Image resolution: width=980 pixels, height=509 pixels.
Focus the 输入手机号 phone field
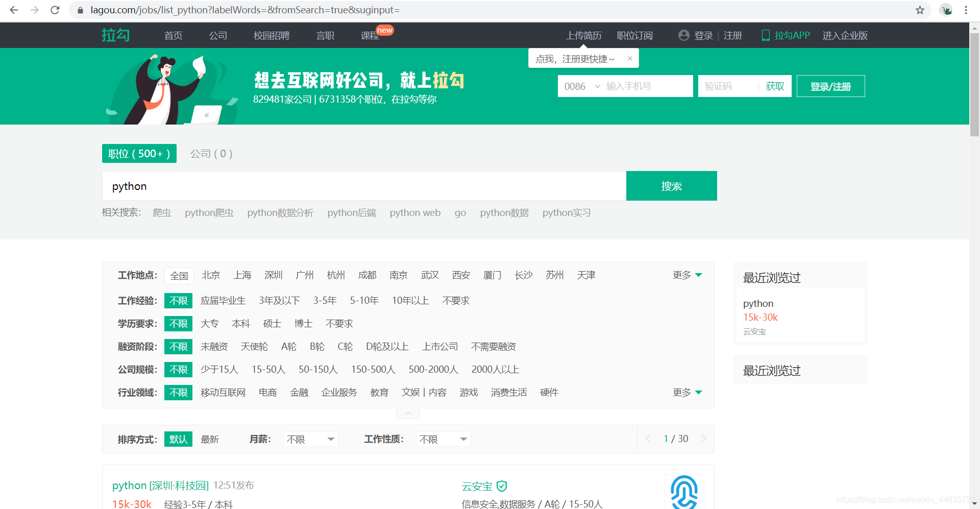point(647,86)
